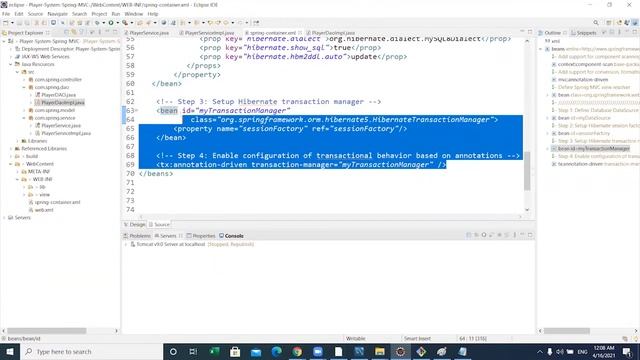Click the taskbar search box
This screenshot has height=360, width=640.
(92, 351)
